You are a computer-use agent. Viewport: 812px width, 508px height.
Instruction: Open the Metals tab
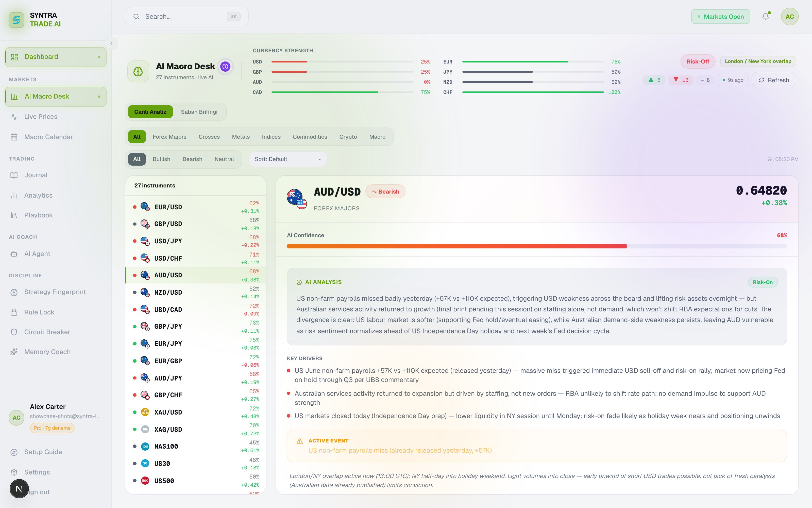[x=241, y=137]
